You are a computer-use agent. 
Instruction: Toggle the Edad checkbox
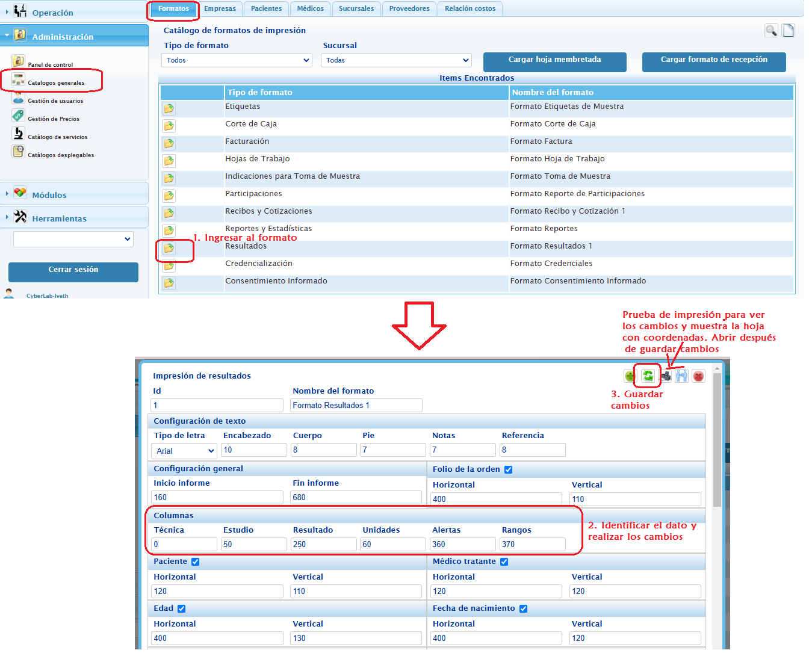(181, 608)
